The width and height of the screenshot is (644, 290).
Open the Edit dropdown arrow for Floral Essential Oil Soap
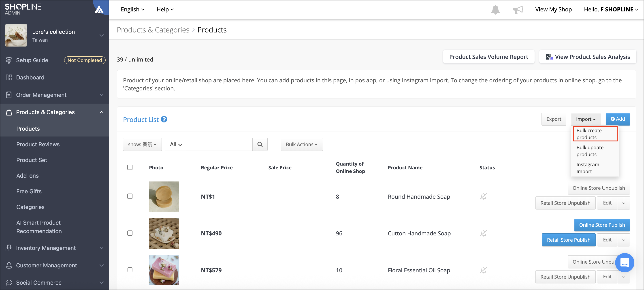click(x=624, y=277)
